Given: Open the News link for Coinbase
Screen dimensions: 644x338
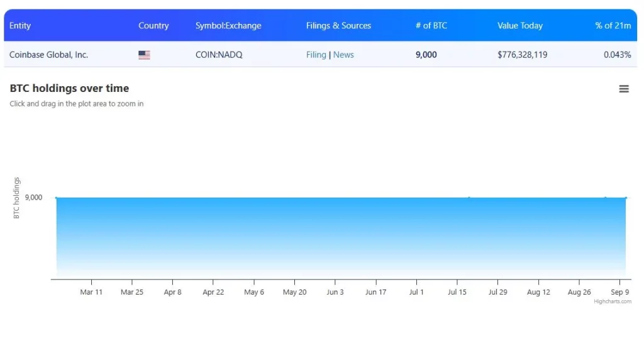Looking at the screenshot, I should point(343,55).
